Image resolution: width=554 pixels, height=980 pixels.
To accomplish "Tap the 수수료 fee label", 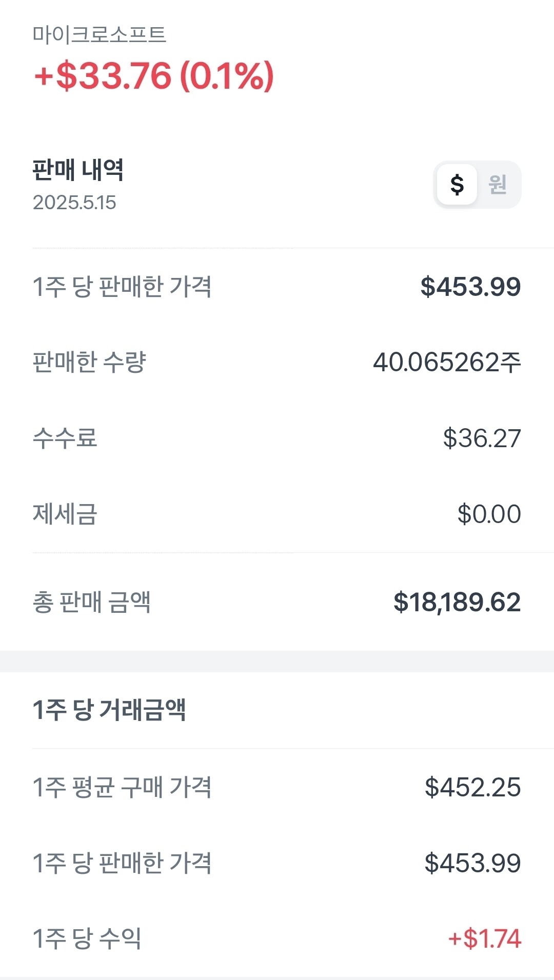I will pyautogui.click(x=65, y=438).
